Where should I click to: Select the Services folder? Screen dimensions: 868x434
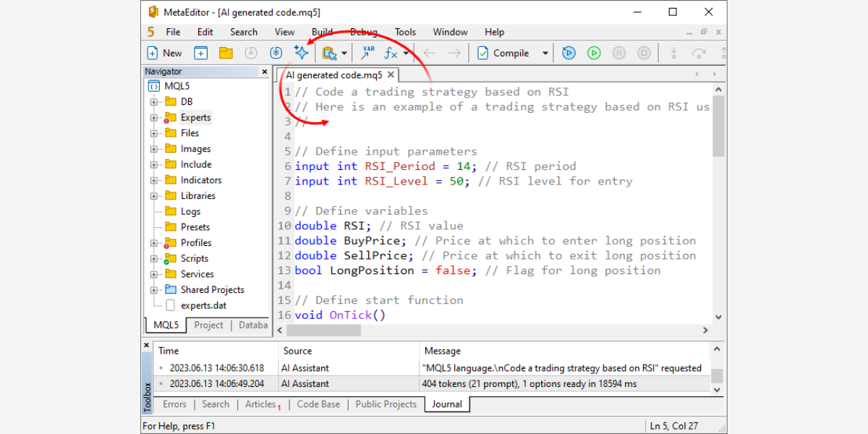pyautogui.click(x=197, y=274)
